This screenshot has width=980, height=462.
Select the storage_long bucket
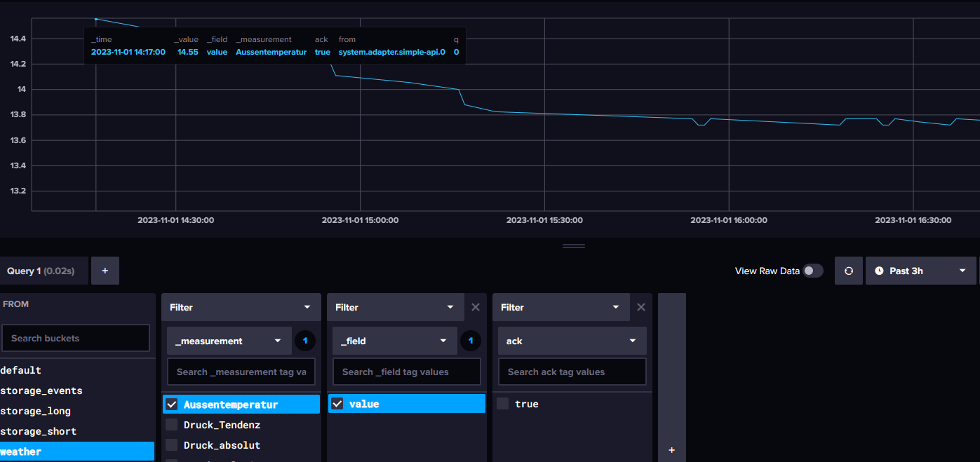[x=77, y=411]
